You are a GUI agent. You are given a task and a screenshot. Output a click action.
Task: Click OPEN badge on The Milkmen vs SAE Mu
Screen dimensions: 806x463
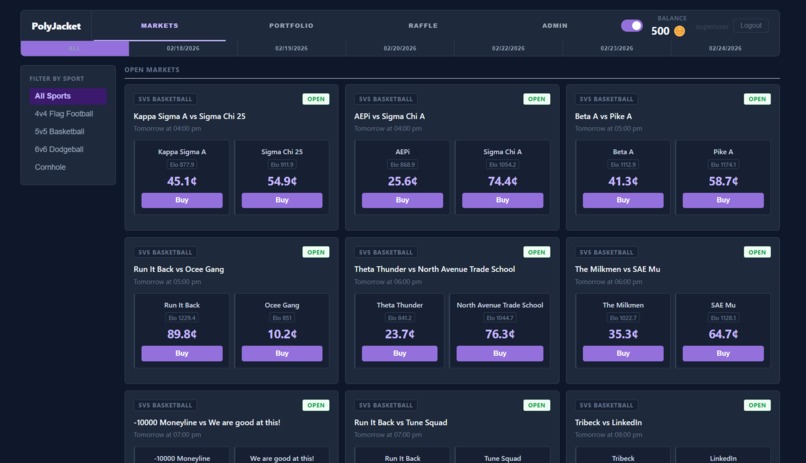[757, 252]
